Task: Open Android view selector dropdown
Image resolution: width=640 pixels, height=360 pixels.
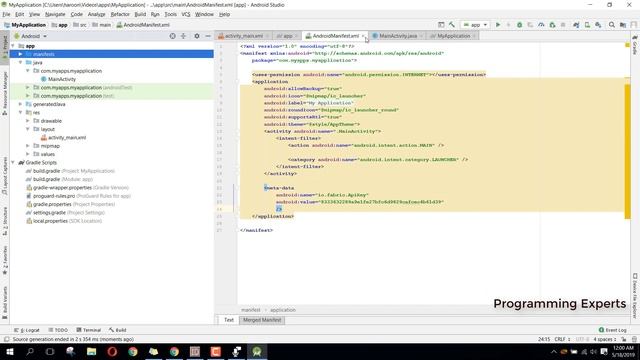Action: coord(31,36)
